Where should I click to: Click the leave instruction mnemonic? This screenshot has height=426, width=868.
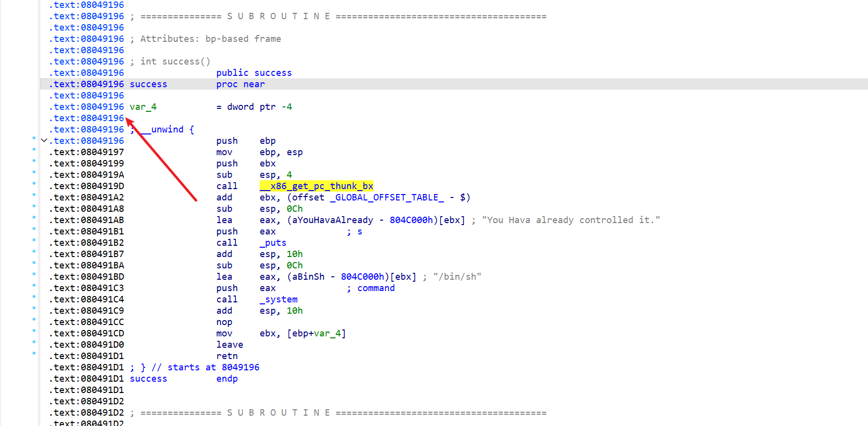coord(230,345)
